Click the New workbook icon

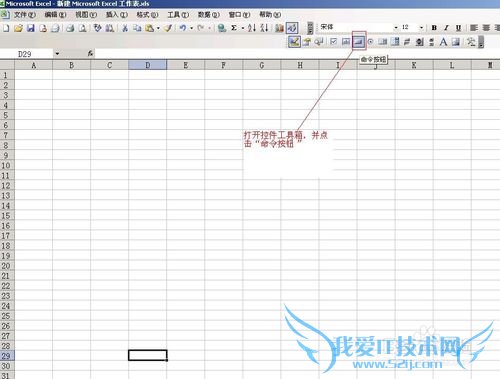(x=6, y=28)
